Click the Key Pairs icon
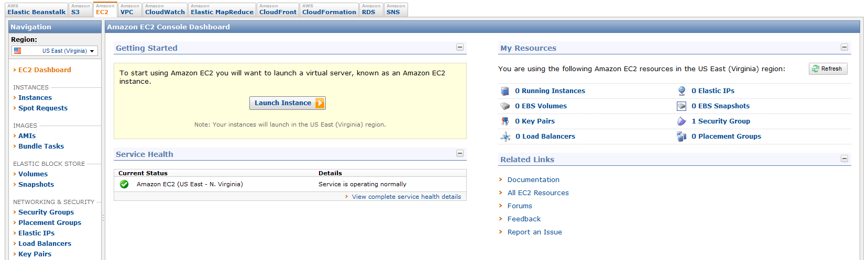 coord(505,121)
